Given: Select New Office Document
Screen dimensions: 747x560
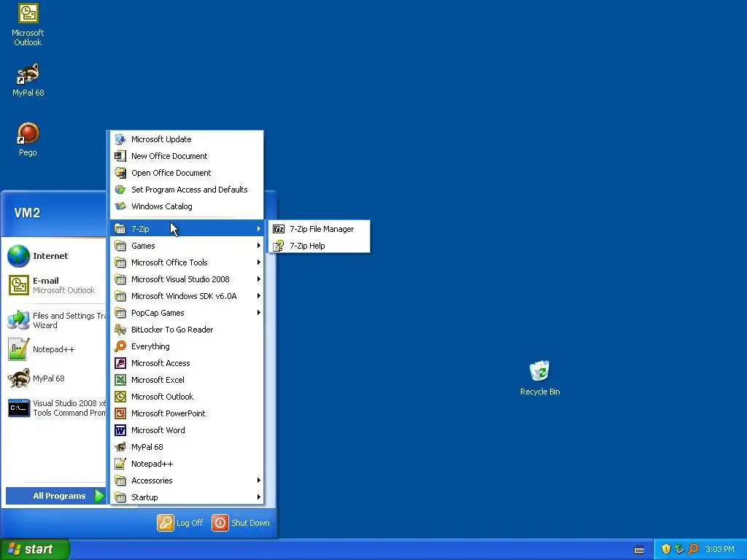Looking at the screenshot, I should coord(187,156).
